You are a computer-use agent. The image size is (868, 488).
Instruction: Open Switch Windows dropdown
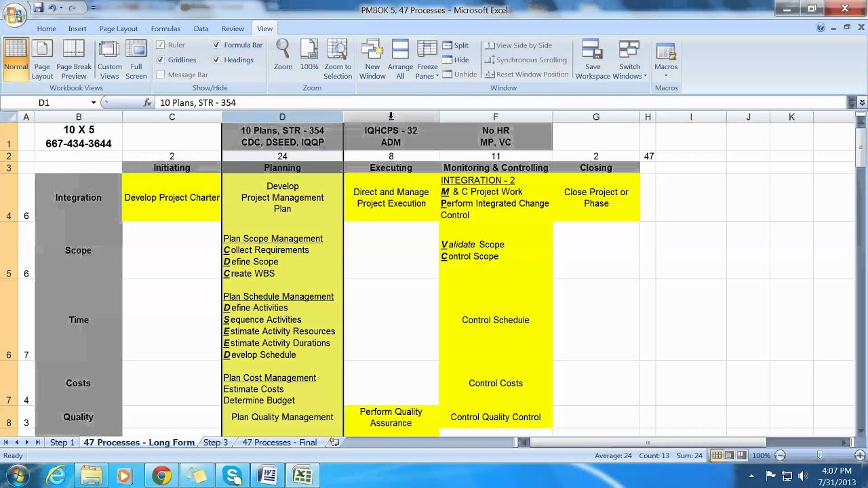click(x=629, y=59)
